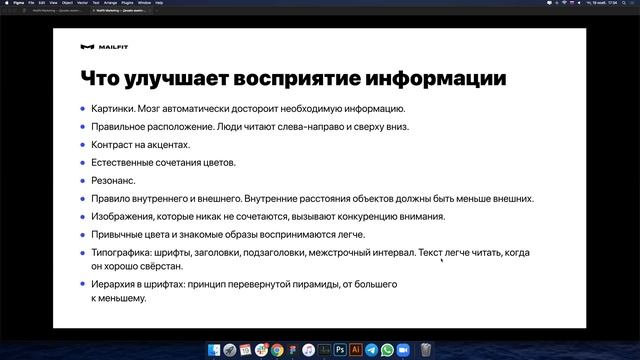Open Finder from the dock
The width and height of the screenshot is (640, 360).
[x=214, y=350]
